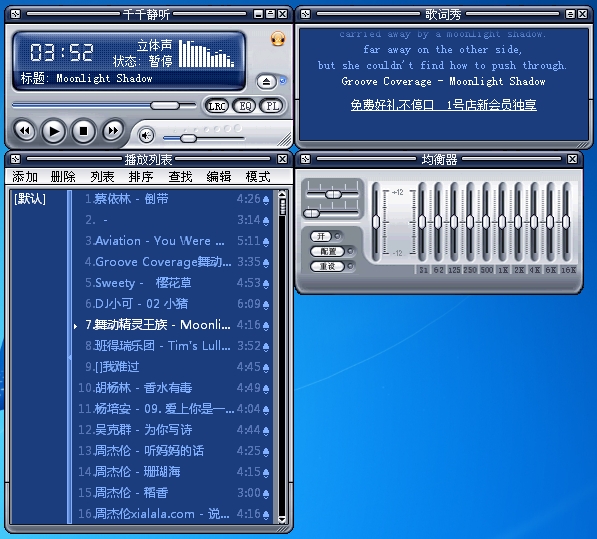This screenshot has width=597, height=539.
Task: Click the playlist scrollbar down arrow
Action: pyautogui.click(x=282, y=519)
